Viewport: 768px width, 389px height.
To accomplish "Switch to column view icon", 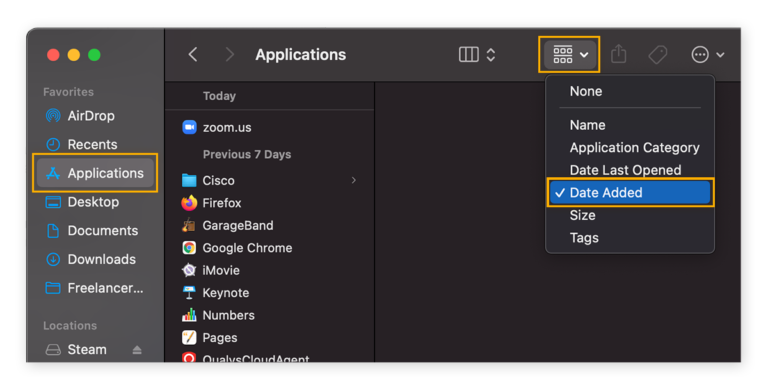I will 468,54.
